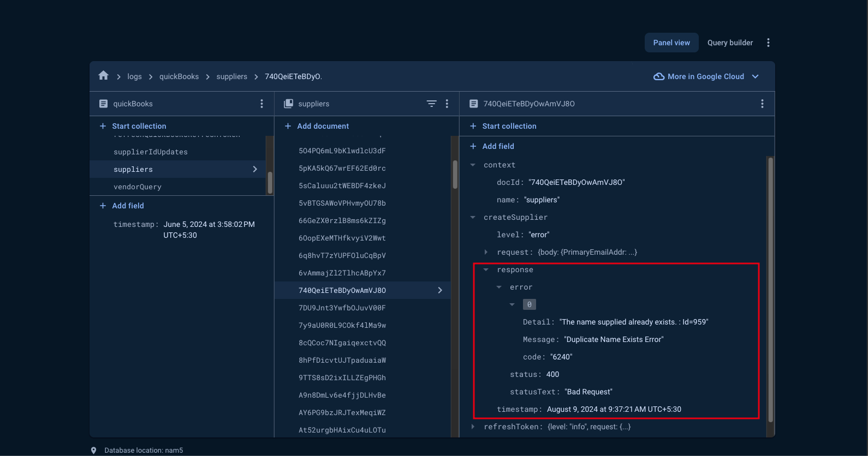Click quickBooks collections list scrollbar
This screenshot has width=868, height=456.
coord(270,182)
